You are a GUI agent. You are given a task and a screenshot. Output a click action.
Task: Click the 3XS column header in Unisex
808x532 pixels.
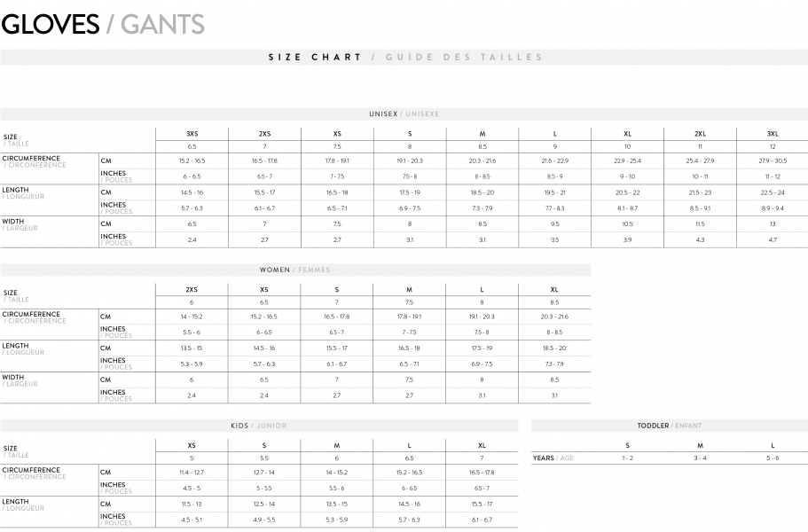coord(192,133)
